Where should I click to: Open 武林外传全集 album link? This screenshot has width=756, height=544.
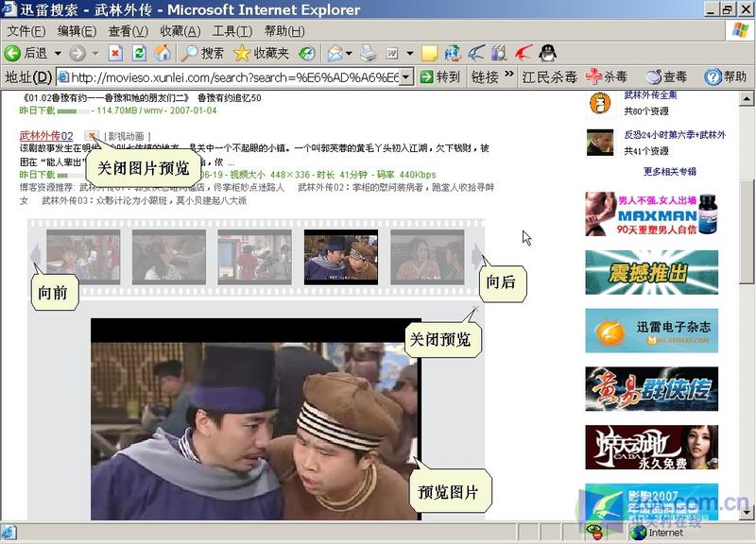[650, 95]
